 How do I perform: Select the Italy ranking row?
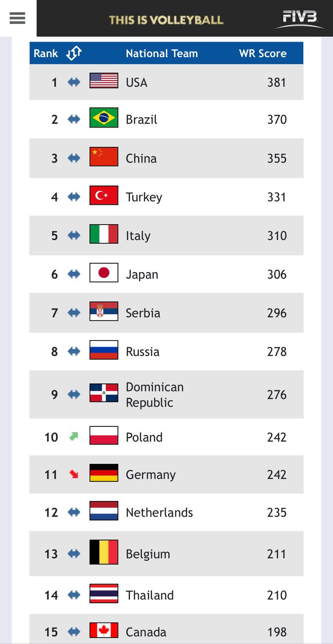(166, 235)
